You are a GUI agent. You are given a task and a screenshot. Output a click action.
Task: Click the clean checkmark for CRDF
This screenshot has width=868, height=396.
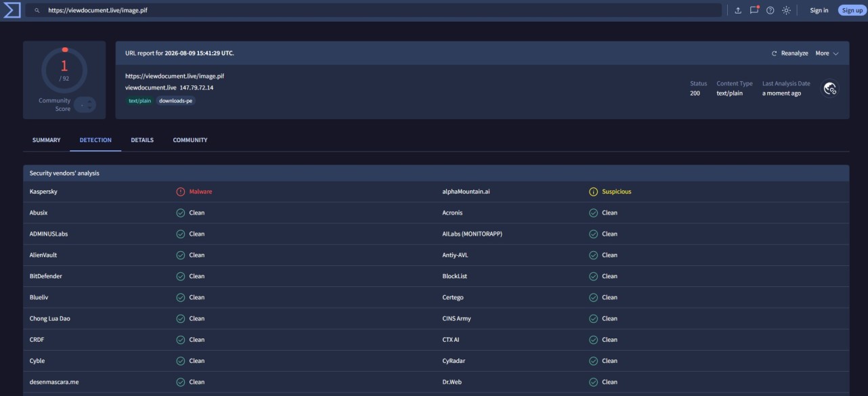180,340
